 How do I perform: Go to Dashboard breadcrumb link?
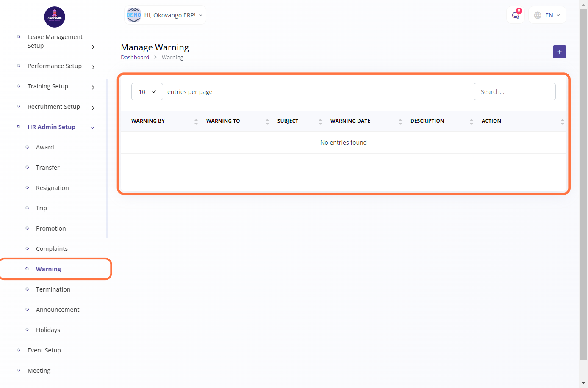(x=135, y=58)
